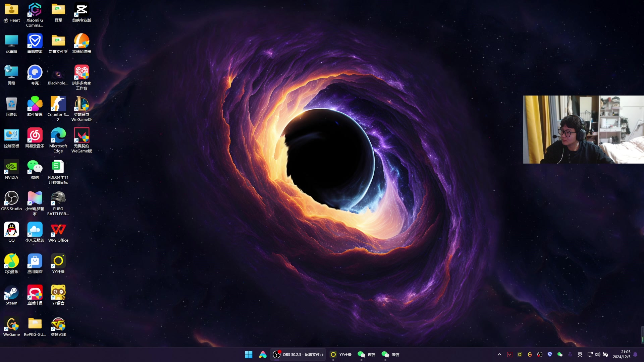The height and width of the screenshot is (362, 644).
Task: Switch to the first 微信 taskbar window
Action: coord(366,355)
